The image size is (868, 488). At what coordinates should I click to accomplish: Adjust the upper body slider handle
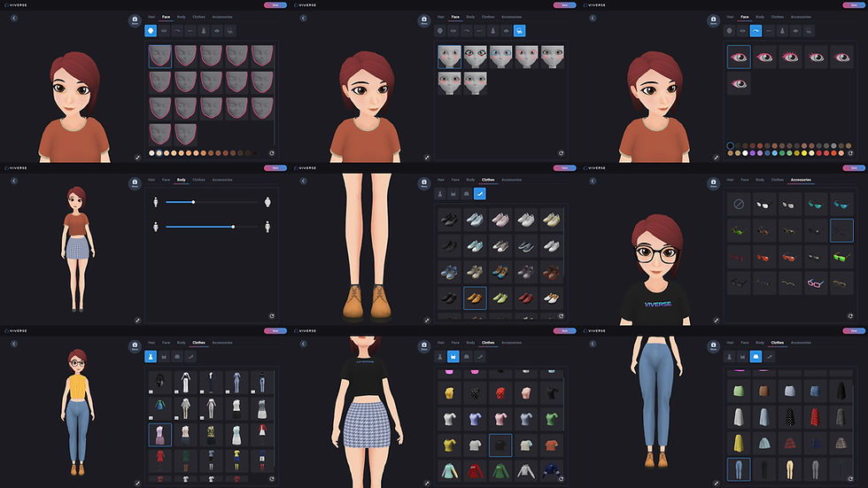tap(193, 203)
